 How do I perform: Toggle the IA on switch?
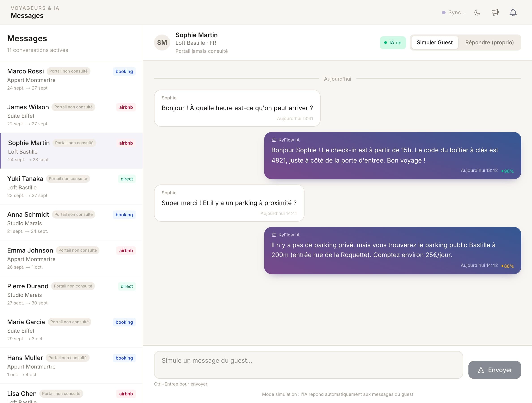(x=393, y=43)
